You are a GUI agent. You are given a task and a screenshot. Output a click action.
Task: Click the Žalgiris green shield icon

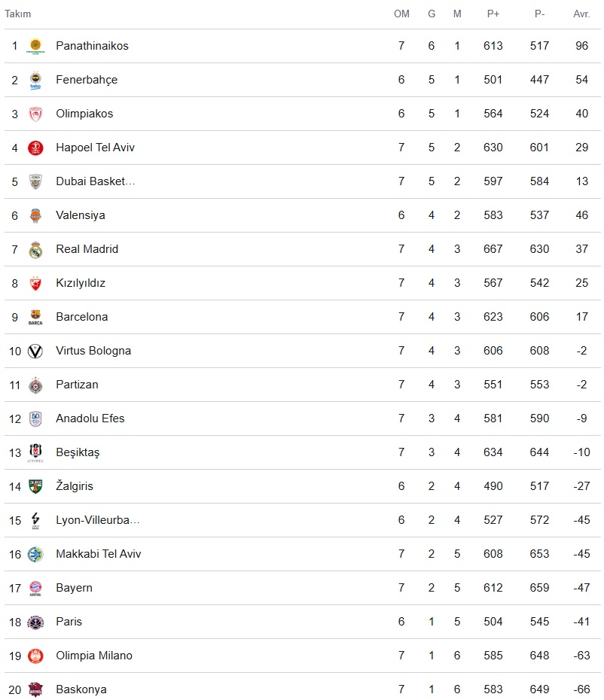(x=35, y=486)
